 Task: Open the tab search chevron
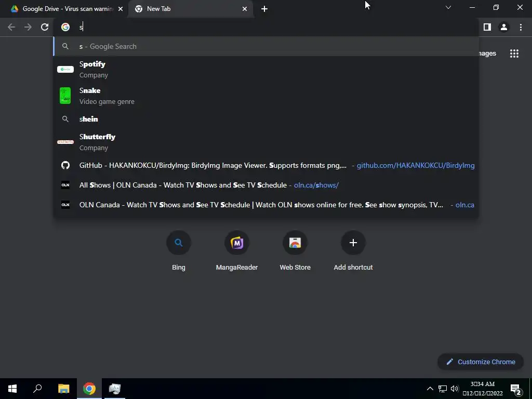coord(448,7)
